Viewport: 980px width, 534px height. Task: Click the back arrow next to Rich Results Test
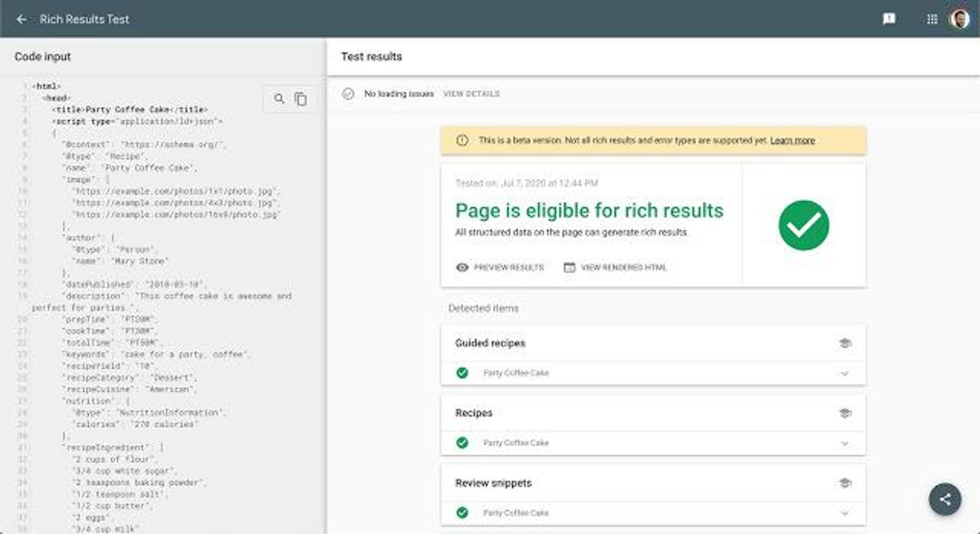[21, 19]
